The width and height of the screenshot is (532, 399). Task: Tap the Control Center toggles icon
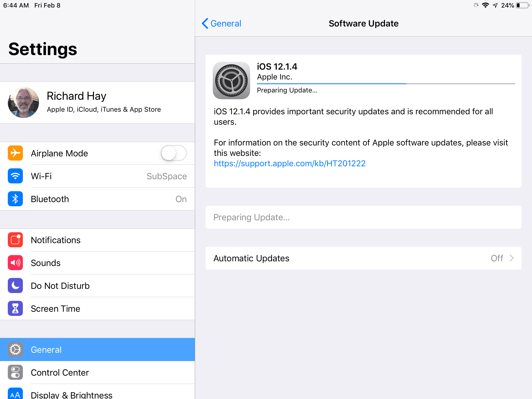pos(15,373)
